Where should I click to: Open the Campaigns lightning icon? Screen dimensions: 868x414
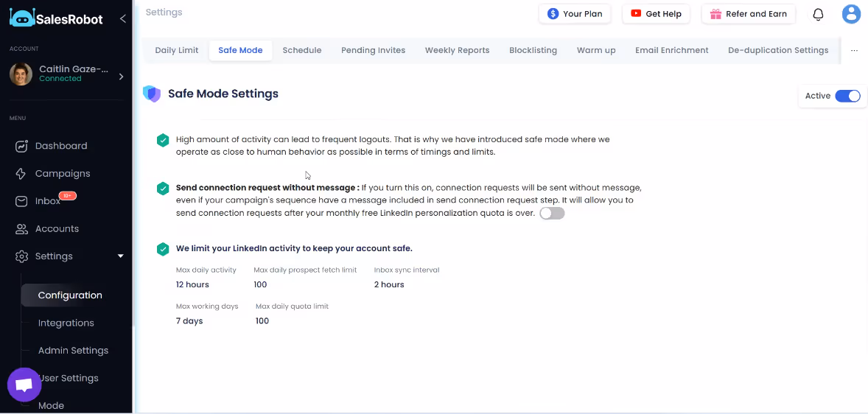(21, 174)
